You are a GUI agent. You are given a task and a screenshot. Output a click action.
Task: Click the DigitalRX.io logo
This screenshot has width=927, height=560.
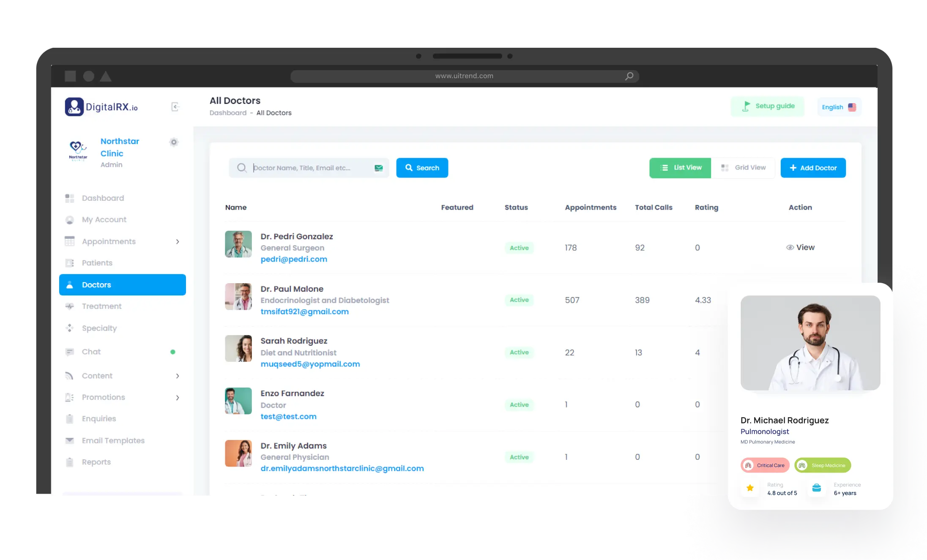[101, 107]
